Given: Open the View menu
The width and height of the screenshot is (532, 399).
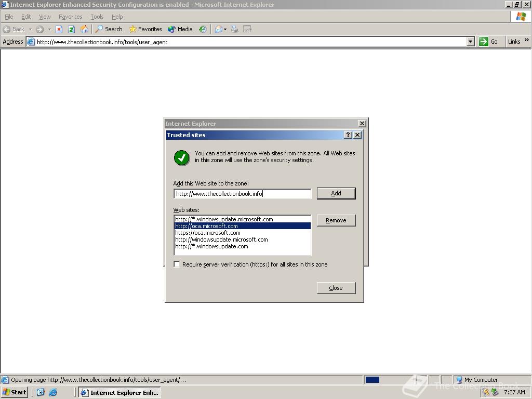Looking at the screenshot, I should coord(45,17).
